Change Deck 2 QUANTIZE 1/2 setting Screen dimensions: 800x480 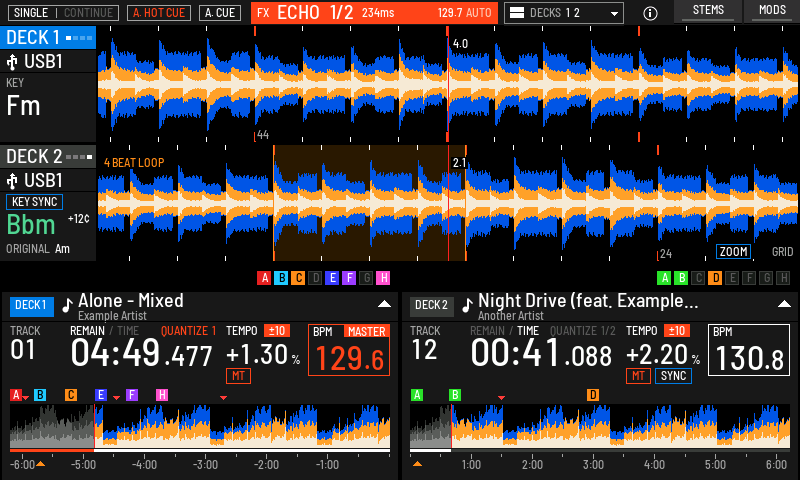pyautogui.click(x=582, y=331)
